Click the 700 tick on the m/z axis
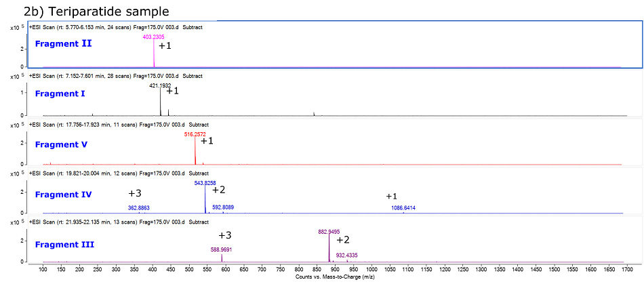This screenshot has height=284, width=644. tap(262, 270)
